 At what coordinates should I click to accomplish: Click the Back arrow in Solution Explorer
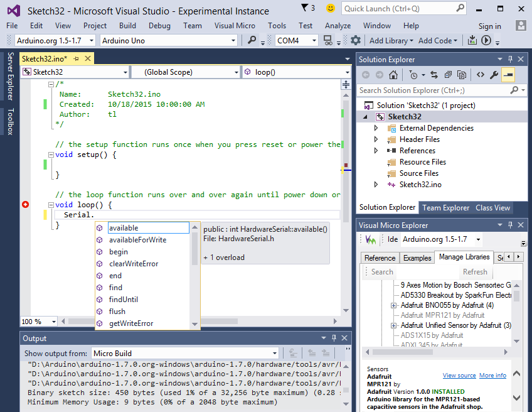coord(365,75)
